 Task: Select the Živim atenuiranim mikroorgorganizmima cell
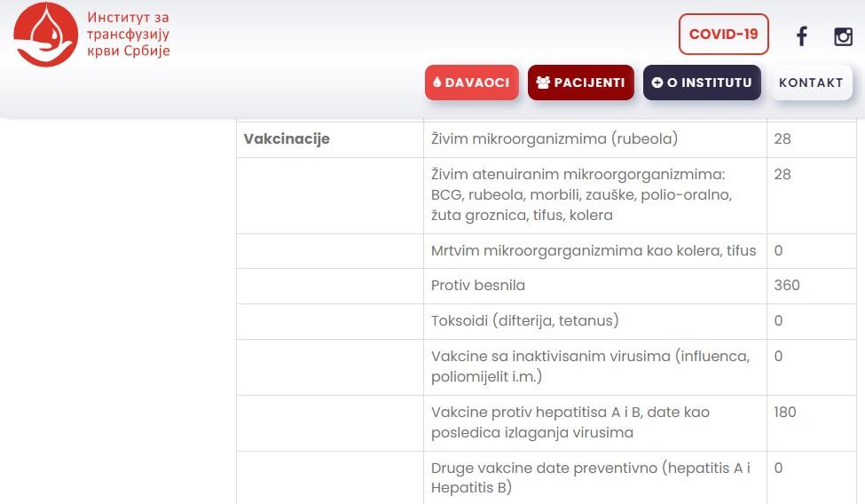coord(594,195)
